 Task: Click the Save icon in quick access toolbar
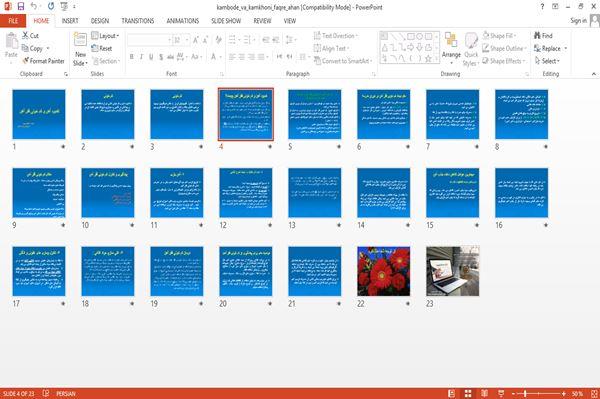click(21, 7)
